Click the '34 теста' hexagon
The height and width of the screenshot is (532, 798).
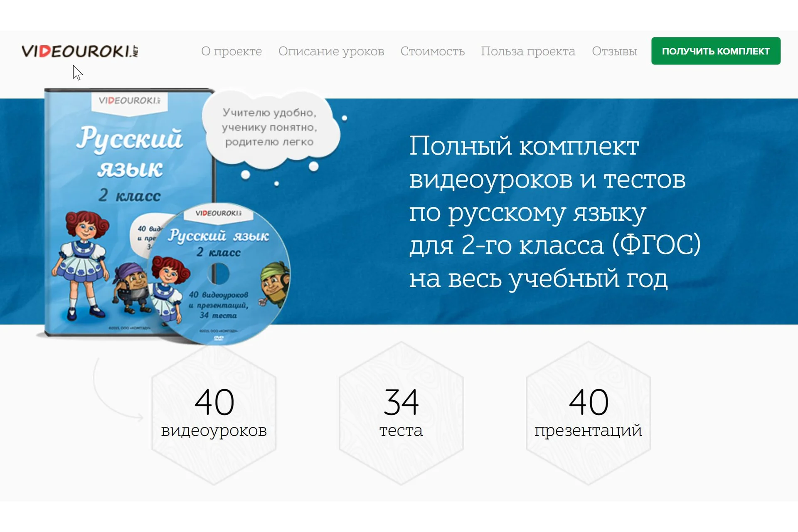(401, 413)
